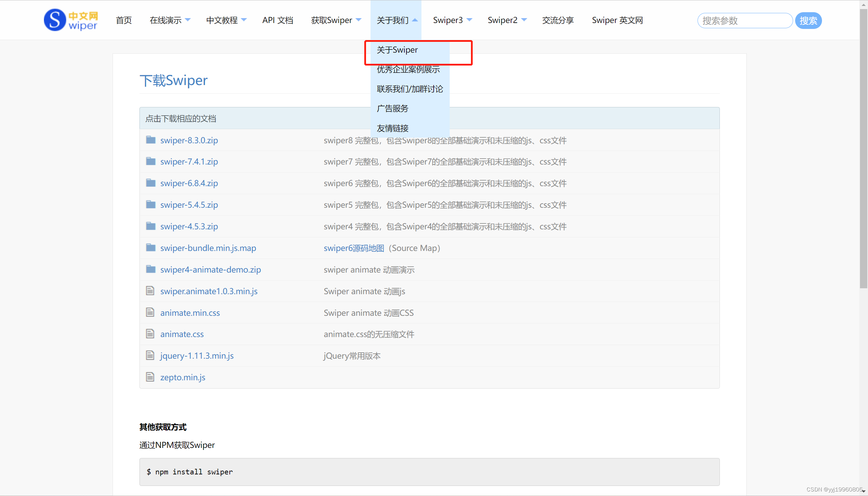The height and width of the screenshot is (496, 868).
Task: Click the file icon beside swiper.animate1.0.3.min.js
Action: 150,290
